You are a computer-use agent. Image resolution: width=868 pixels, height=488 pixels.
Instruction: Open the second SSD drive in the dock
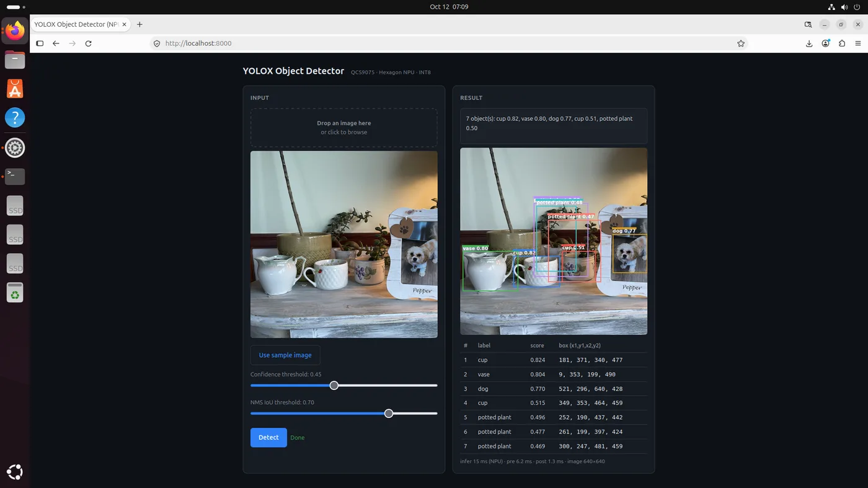pyautogui.click(x=15, y=235)
